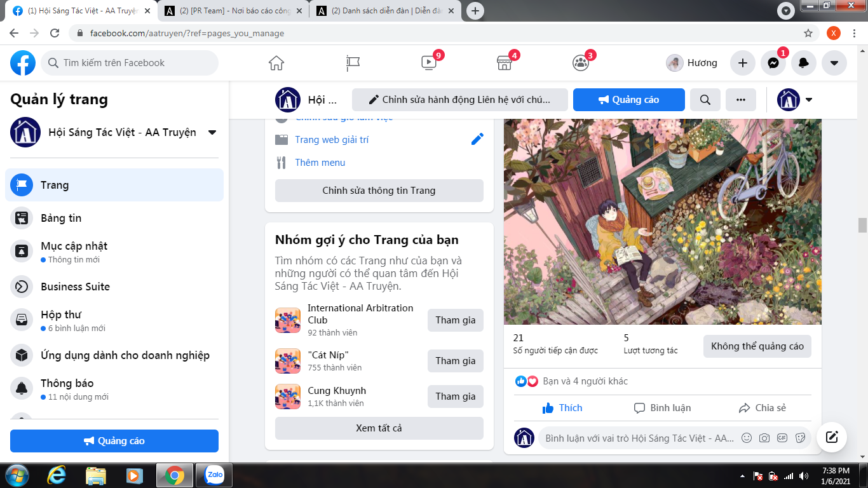Click Xem tất cả suggested groups
This screenshot has height=488, width=868.
pyautogui.click(x=379, y=428)
